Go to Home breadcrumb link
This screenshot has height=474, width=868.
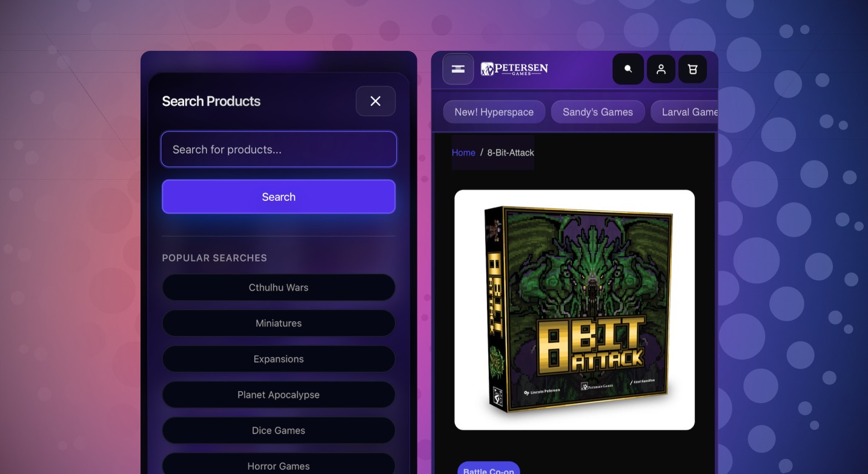click(463, 153)
